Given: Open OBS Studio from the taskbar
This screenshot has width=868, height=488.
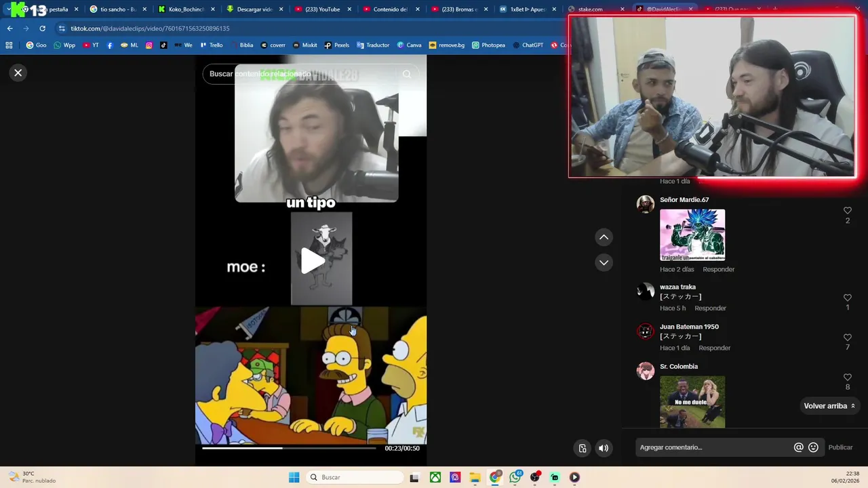Looking at the screenshot, I should point(535,477).
